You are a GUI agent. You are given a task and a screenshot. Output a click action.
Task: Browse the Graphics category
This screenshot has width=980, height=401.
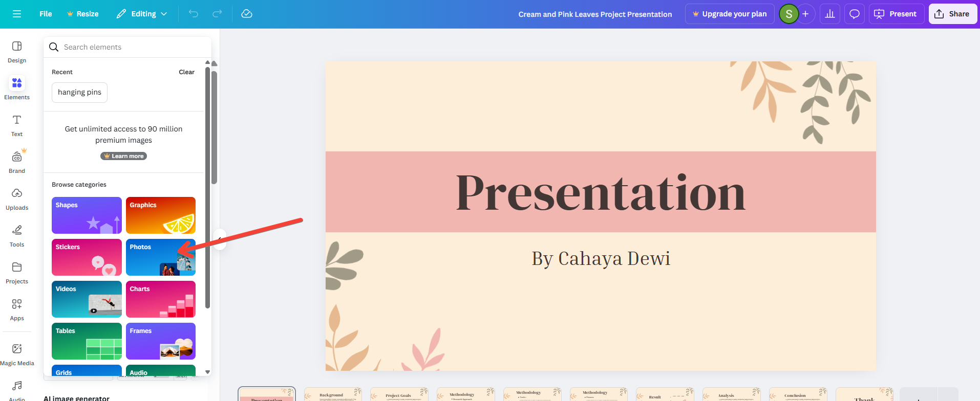[x=161, y=215]
